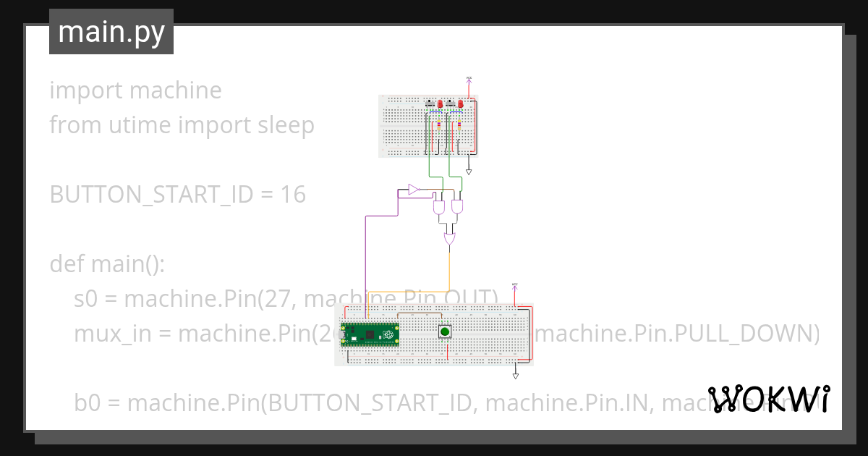Click the left AND gate

point(439,206)
